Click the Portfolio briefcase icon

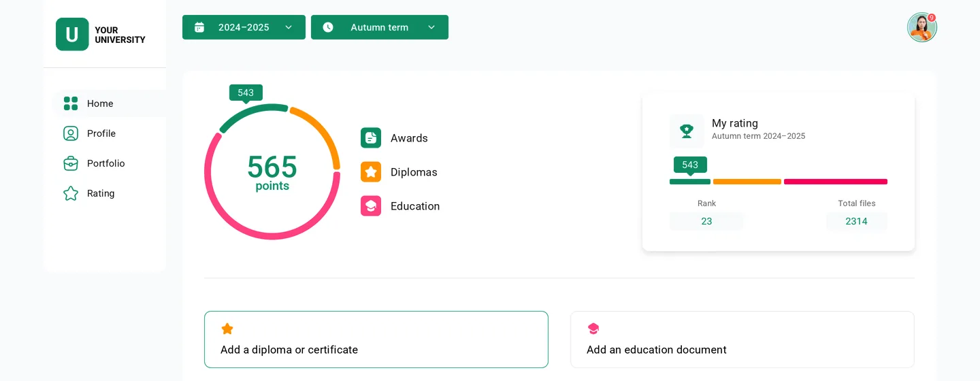[x=71, y=163]
